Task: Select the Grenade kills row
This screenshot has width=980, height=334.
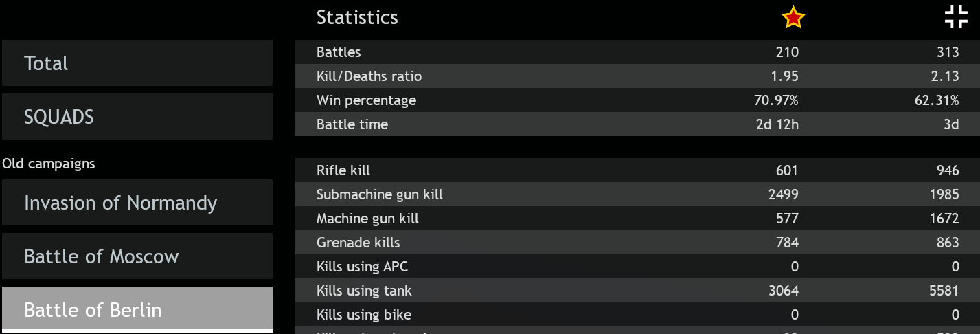Action: (637, 242)
